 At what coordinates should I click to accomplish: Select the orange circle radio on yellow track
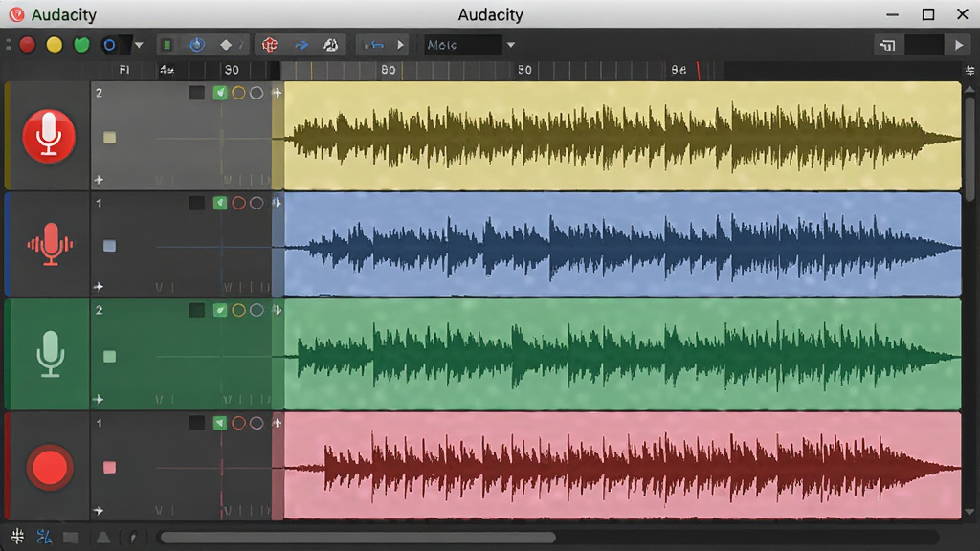pos(238,93)
